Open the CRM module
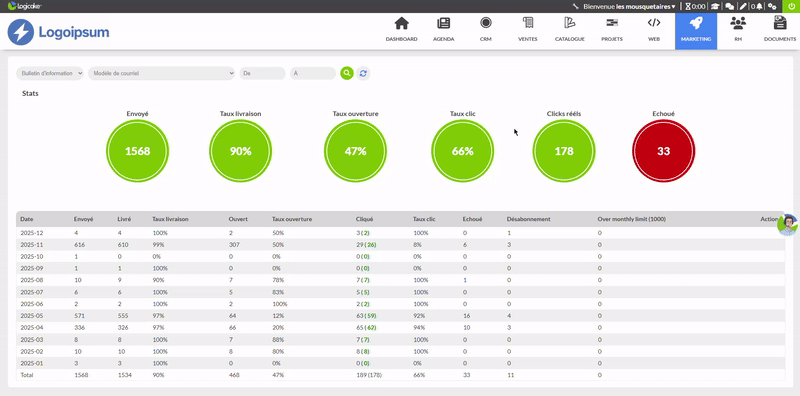This screenshot has height=396, width=800. (x=486, y=30)
